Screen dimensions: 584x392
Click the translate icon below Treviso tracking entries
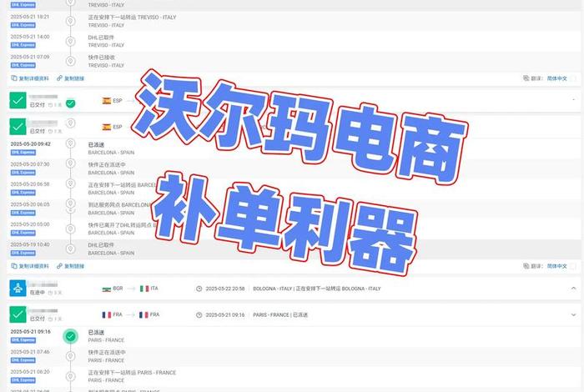[x=526, y=78]
